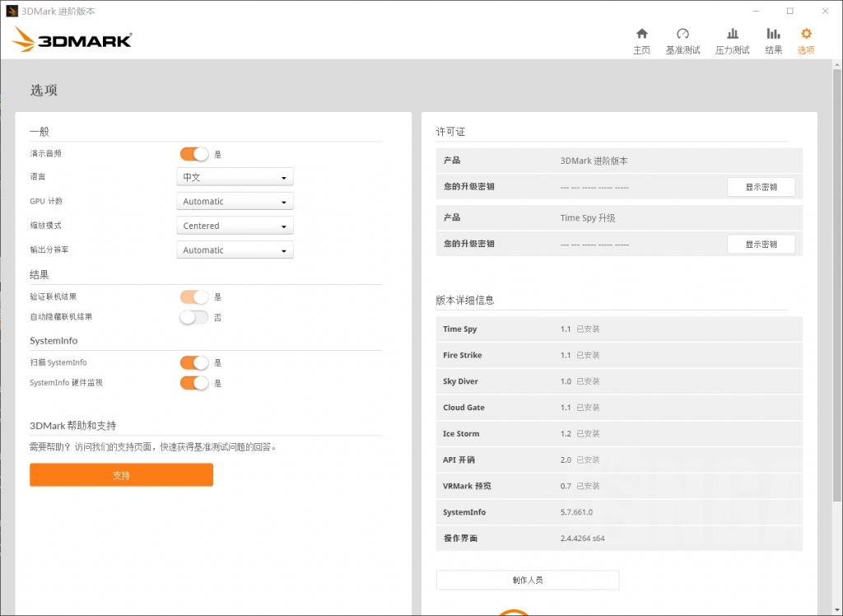843x616 pixels.
Task: Click the 支持 support button
Action: coord(121,474)
